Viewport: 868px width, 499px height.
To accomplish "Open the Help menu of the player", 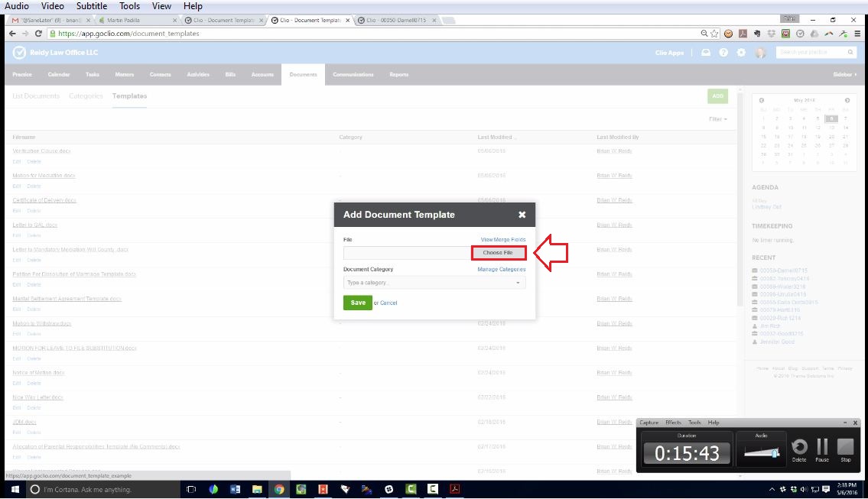I will pyautogui.click(x=193, y=6).
